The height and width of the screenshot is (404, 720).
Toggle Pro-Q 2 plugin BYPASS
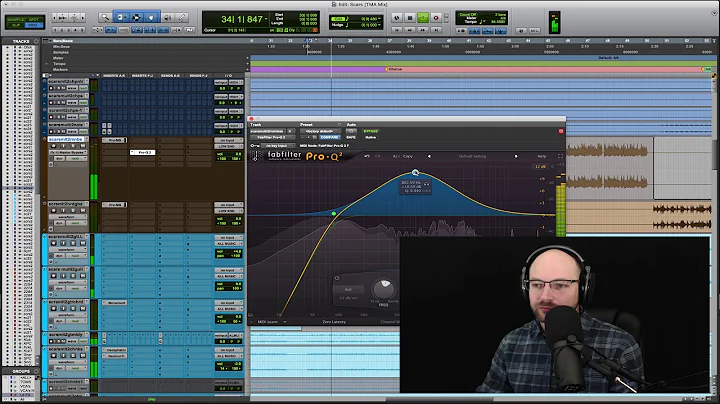pos(371,131)
